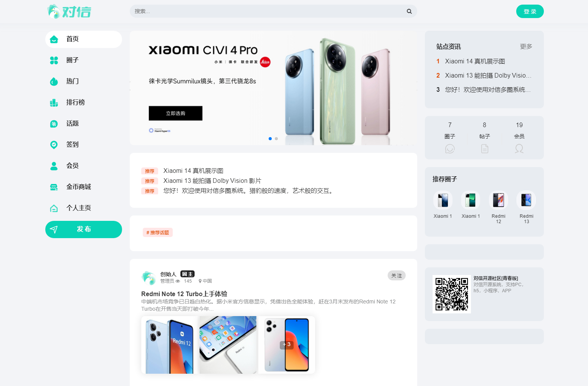Open the 热门 hot flame icon
Screen dimensions: 588x386
click(x=54, y=81)
